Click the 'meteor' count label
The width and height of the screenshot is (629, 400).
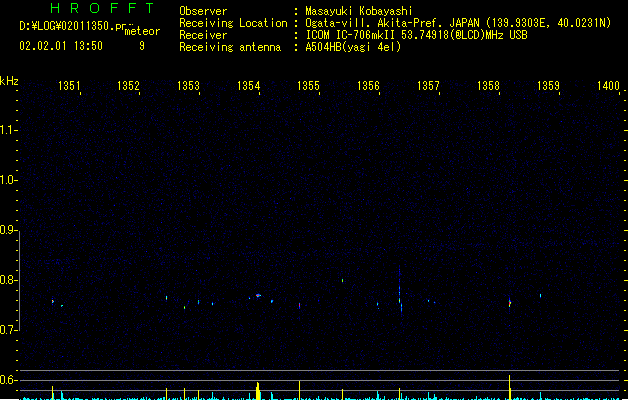142,31
